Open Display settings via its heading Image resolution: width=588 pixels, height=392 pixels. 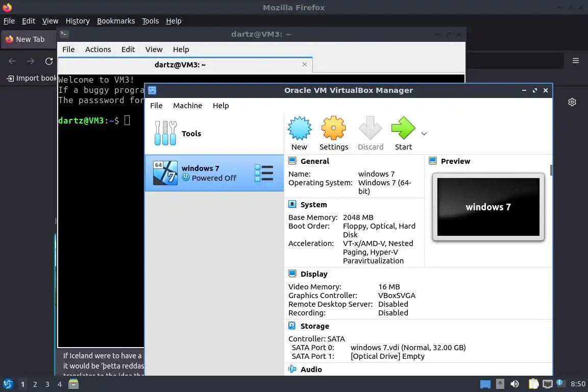tap(314, 274)
